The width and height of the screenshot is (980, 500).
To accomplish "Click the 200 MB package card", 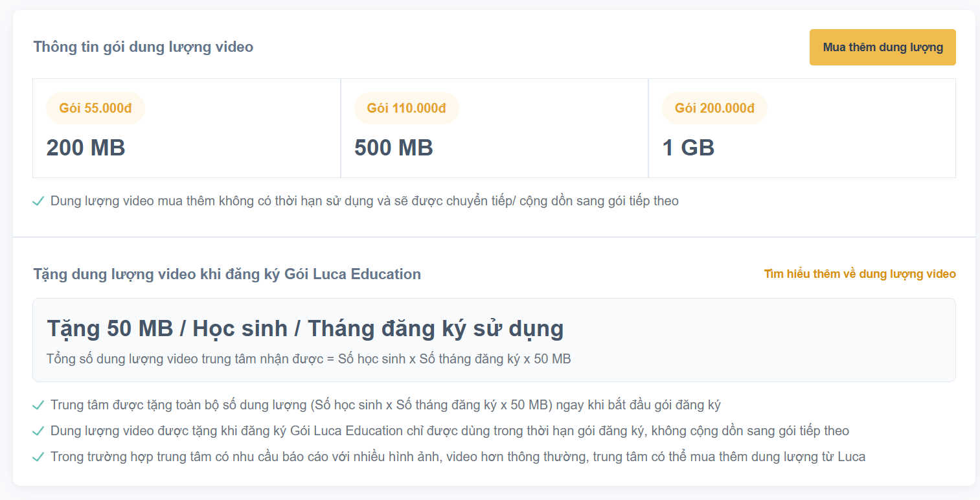I will (187, 128).
